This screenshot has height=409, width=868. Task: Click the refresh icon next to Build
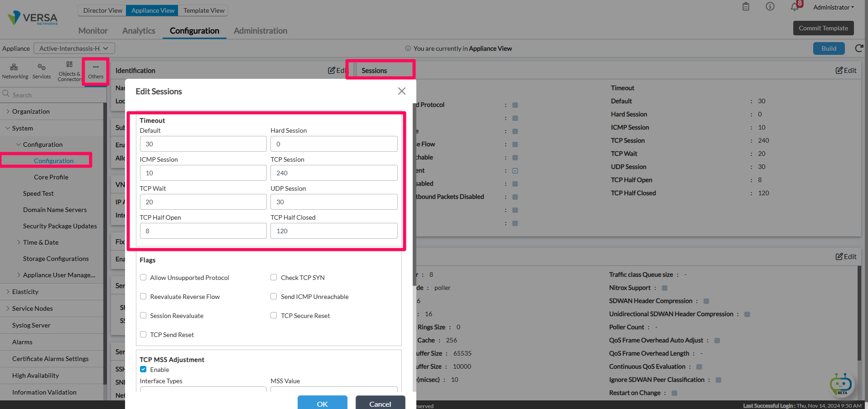(859, 48)
